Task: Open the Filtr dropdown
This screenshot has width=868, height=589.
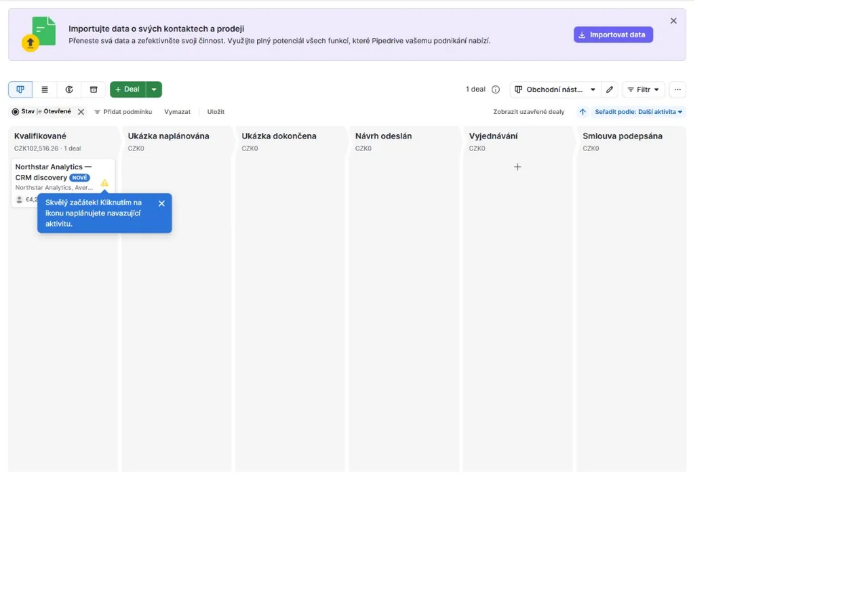Action: click(643, 89)
